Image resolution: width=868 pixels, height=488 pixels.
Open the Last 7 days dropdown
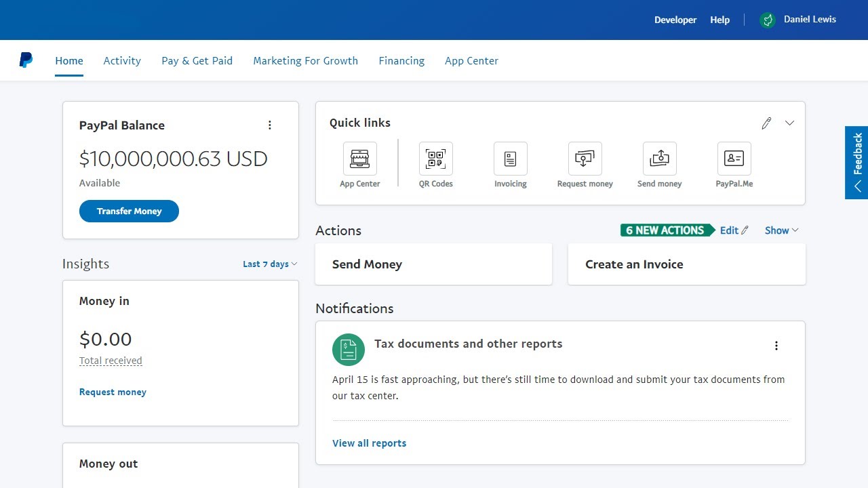270,264
